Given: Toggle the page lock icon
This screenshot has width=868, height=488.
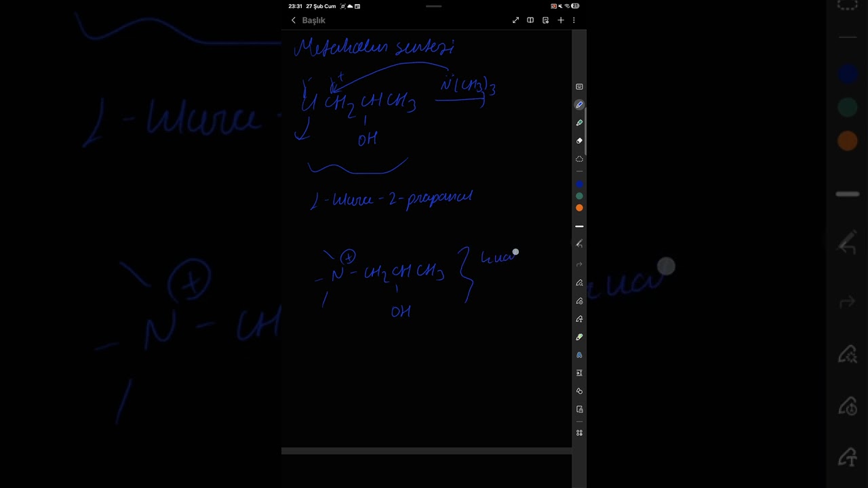Looking at the screenshot, I should pyautogui.click(x=579, y=409).
